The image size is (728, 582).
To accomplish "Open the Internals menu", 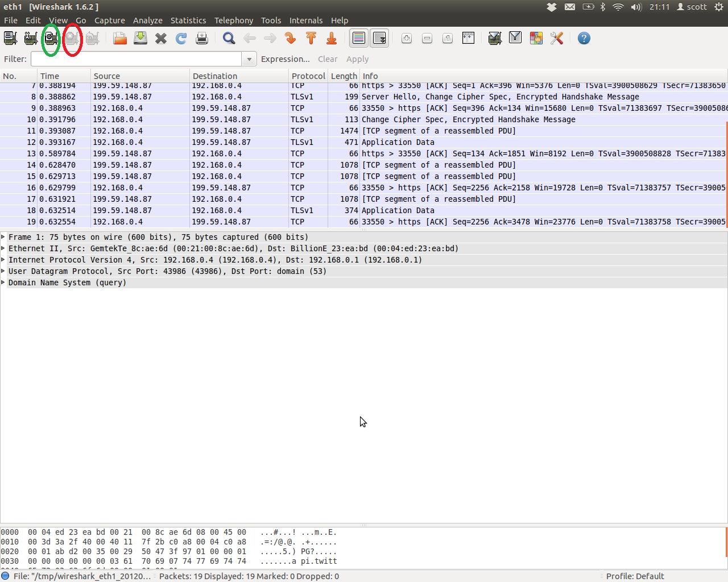I will 306,20.
